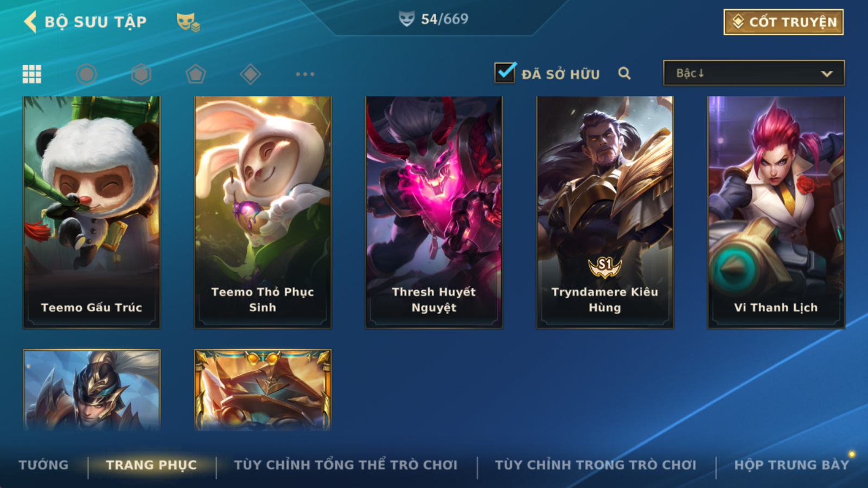Open the Hộp Trưng Bày tab
This screenshot has width=868, height=488.
(792, 465)
